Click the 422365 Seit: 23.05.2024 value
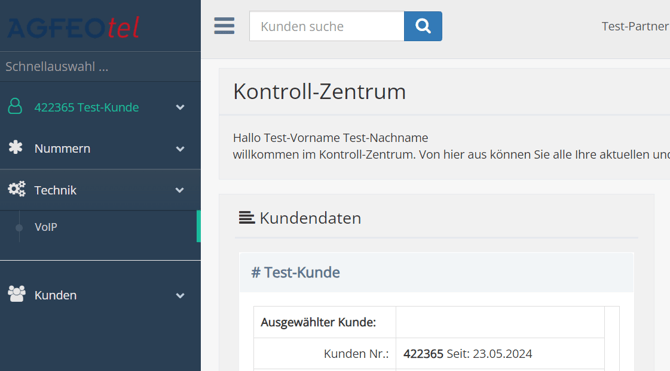 [x=468, y=353]
